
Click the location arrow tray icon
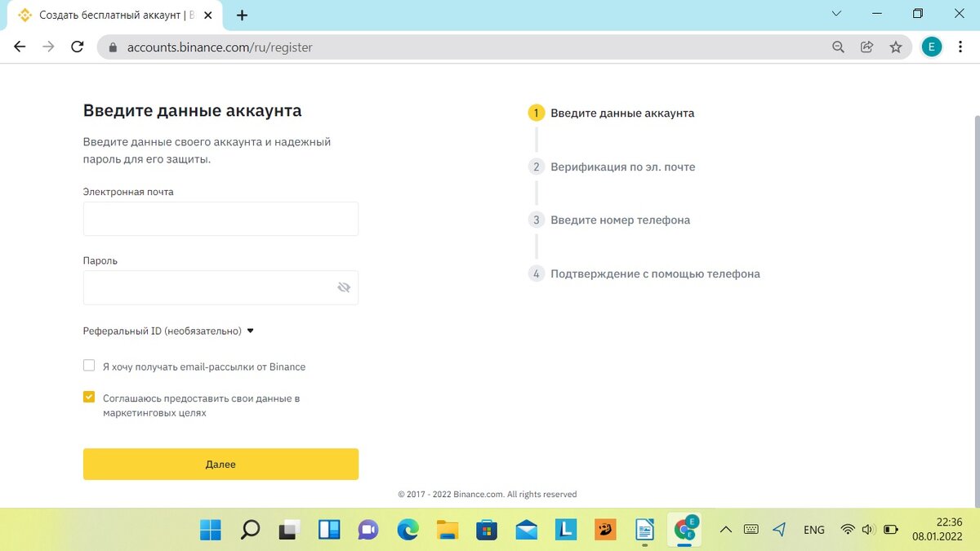click(x=779, y=530)
